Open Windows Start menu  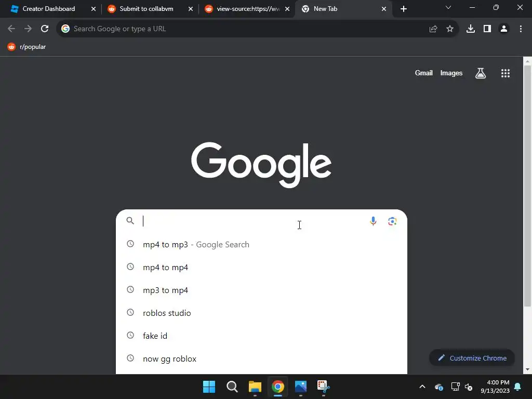(209, 387)
